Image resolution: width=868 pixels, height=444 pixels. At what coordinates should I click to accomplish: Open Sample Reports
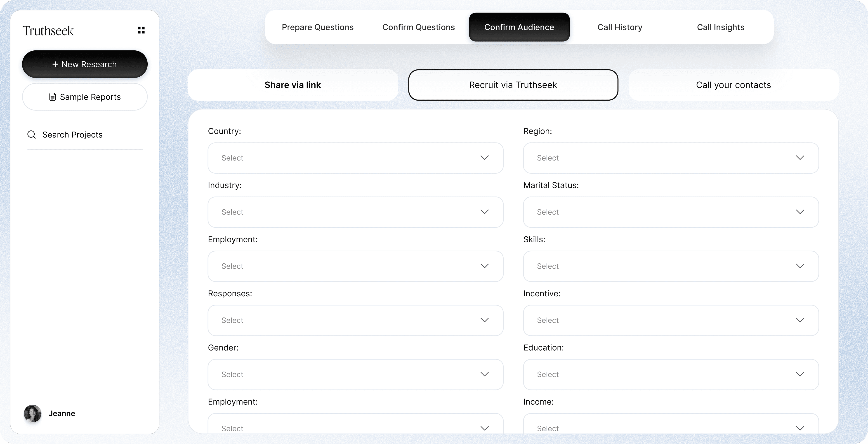point(85,97)
